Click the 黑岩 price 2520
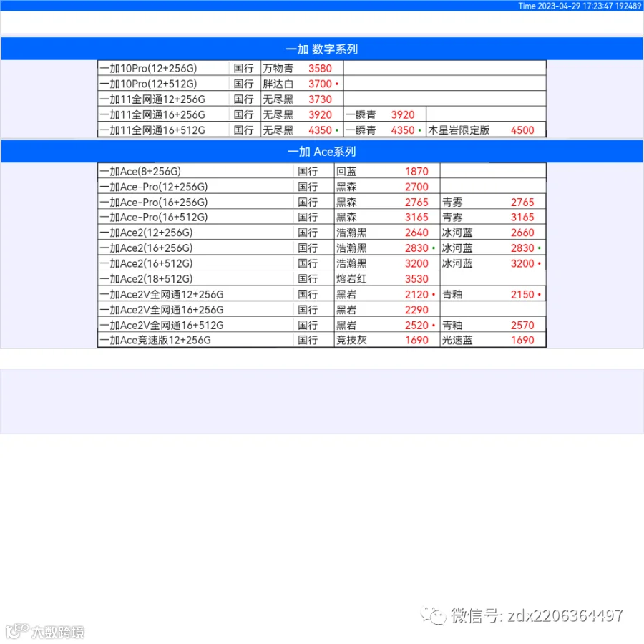644x644 pixels. click(x=416, y=326)
